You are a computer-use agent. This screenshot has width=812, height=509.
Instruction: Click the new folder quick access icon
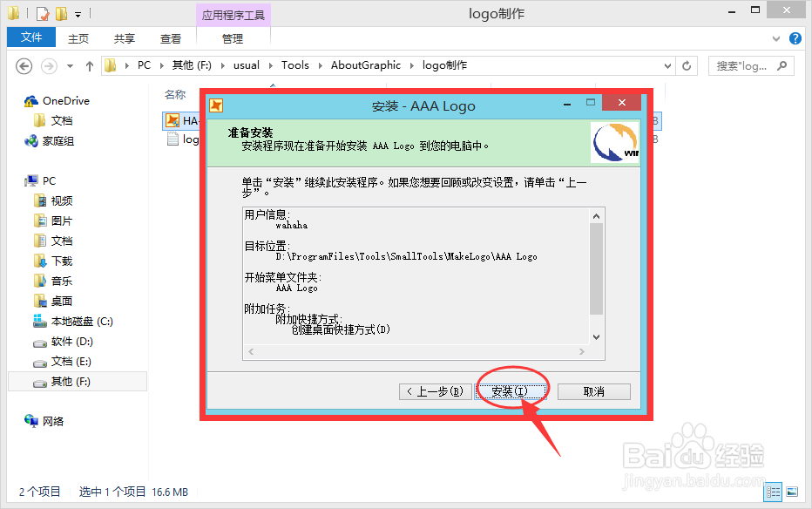coord(62,14)
